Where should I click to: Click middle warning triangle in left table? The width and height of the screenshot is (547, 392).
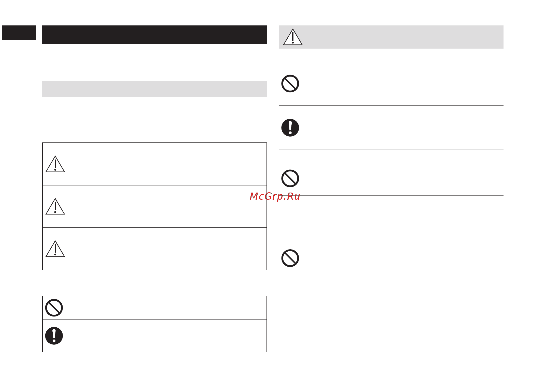click(x=55, y=206)
